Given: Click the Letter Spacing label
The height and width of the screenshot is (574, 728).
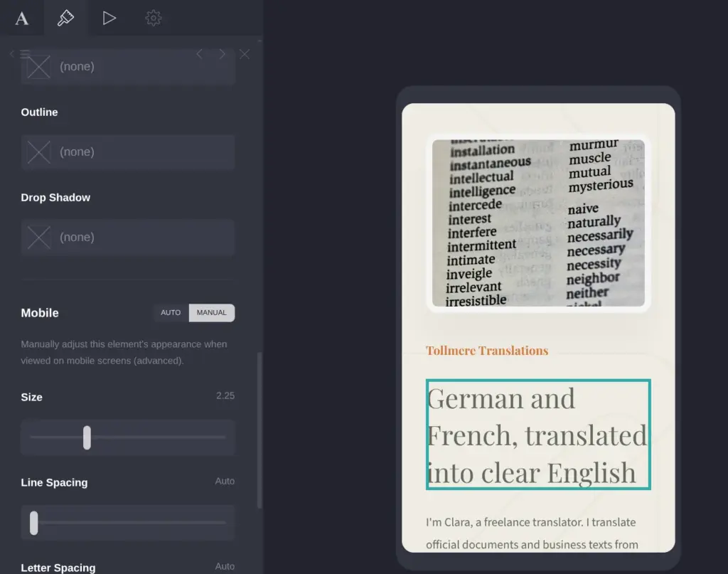Looking at the screenshot, I should pyautogui.click(x=58, y=568).
